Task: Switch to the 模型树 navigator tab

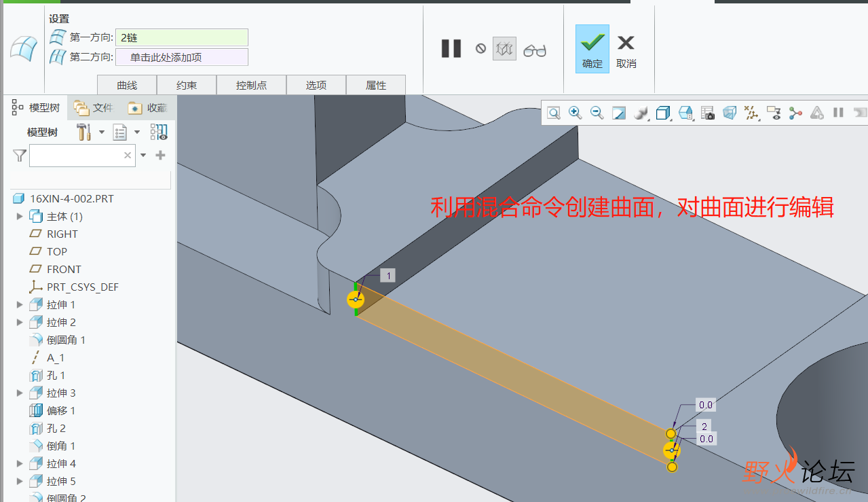Action: [37, 107]
